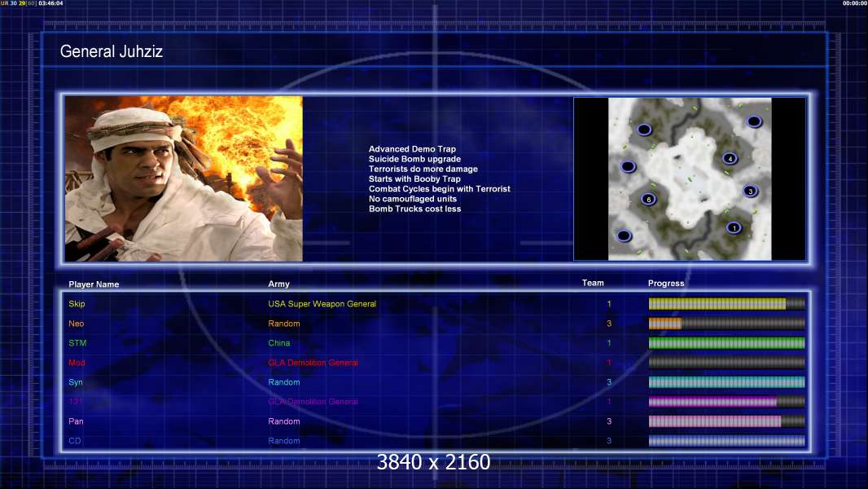Click the 'Player Name' column header
Image resolution: width=868 pixels, height=489 pixels.
[94, 284]
